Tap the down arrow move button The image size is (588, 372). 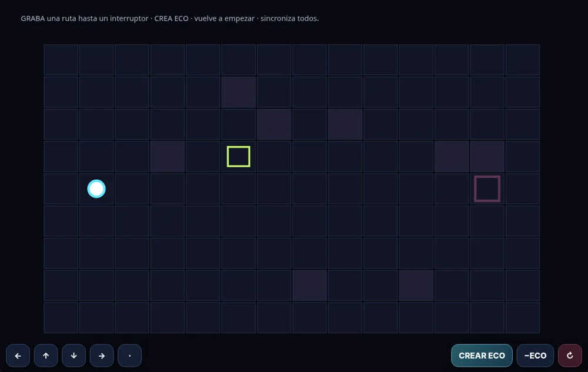(74, 356)
